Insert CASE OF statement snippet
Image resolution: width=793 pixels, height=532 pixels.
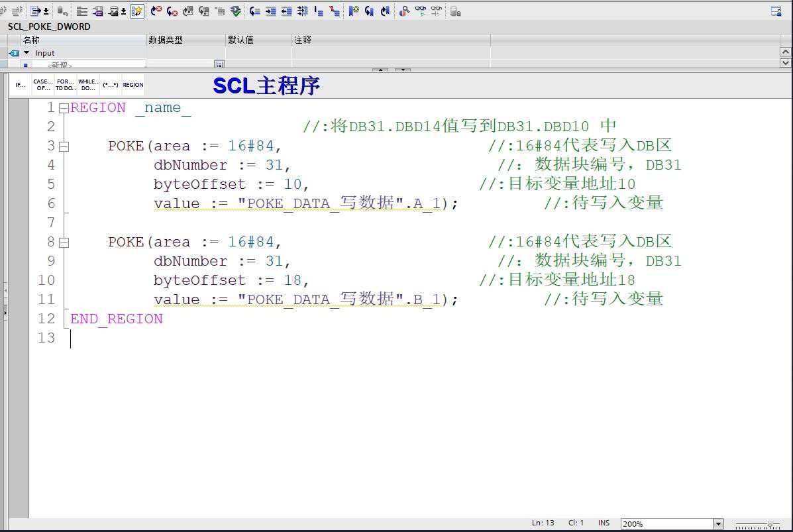pos(43,85)
